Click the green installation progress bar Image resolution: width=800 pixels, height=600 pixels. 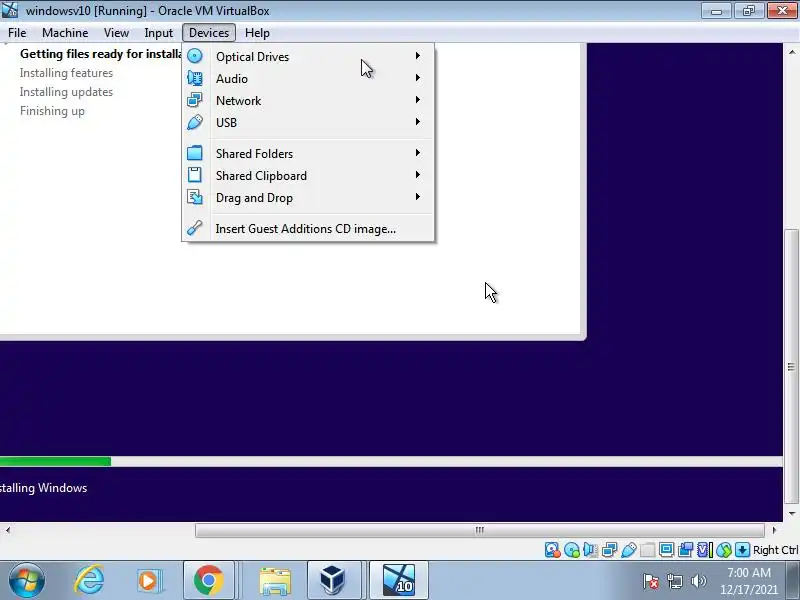pos(55,461)
